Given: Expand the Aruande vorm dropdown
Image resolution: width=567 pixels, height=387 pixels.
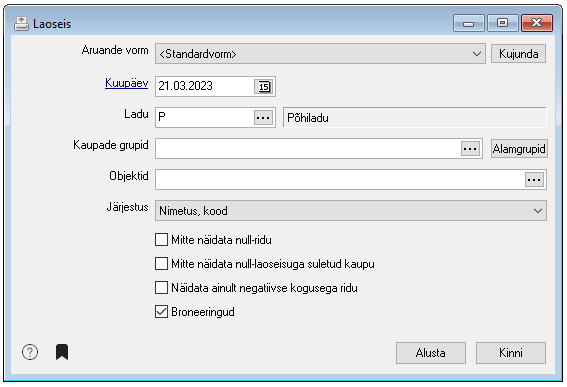Looking at the screenshot, I should (320, 54).
